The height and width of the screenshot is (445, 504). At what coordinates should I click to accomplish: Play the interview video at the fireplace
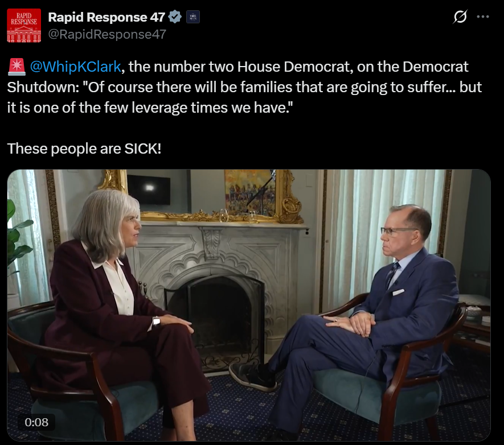pyautogui.click(x=249, y=305)
